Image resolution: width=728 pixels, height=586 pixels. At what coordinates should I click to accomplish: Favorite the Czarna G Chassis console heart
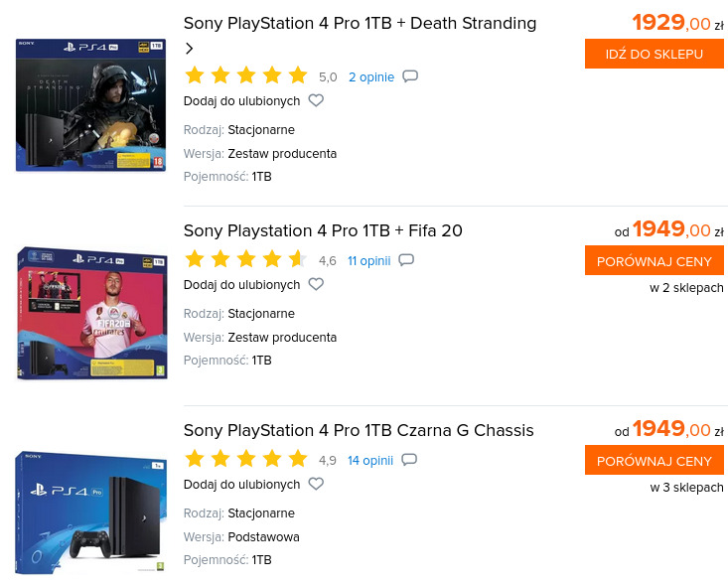pos(316,484)
